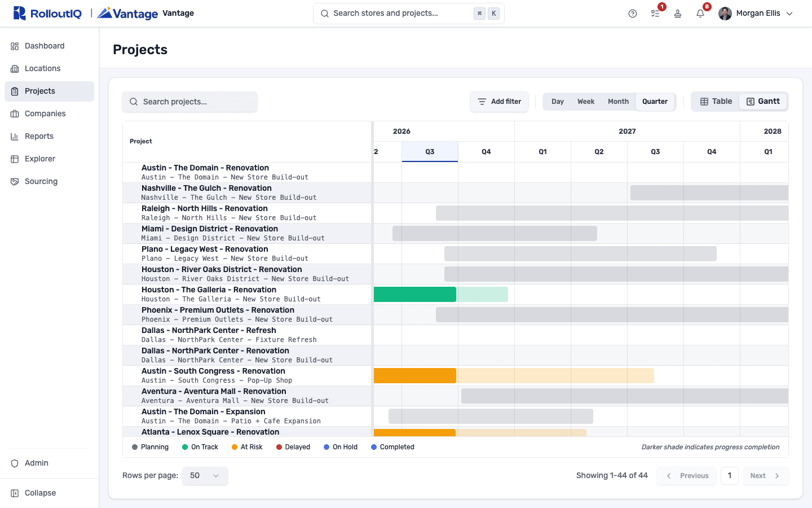This screenshot has width=812, height=508.
Task: Switch timeline scale to Week
Action: [586, 102]
